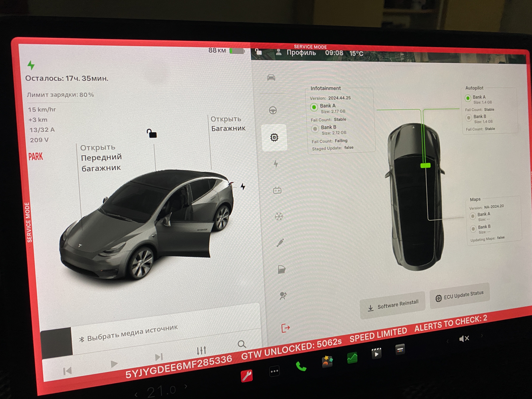Image resolution: width=532 pixels, height=399 pixels.
Task: Tap Открыть Багажник to open trunk
Action: pyautogui.click(x=228, y=124)
